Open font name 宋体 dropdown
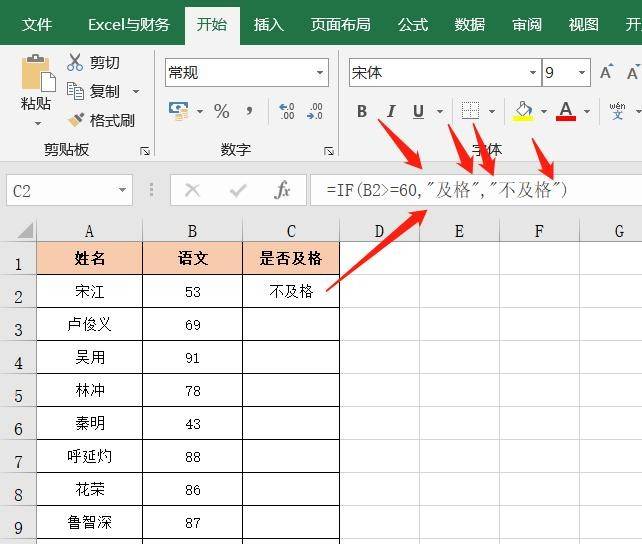Viewport: 642px width, 544px height. pyautogui.click(x=533, y=73)
